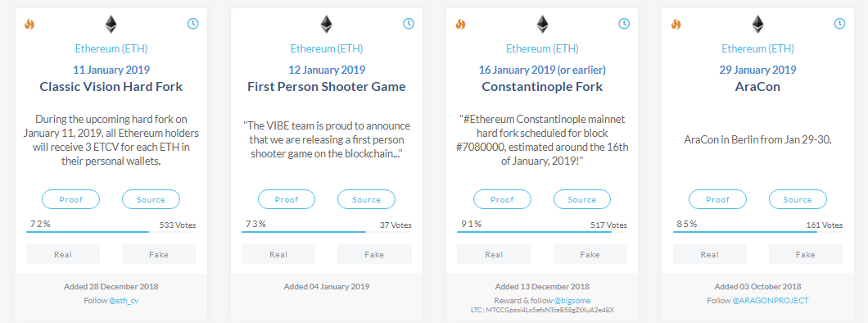The height and width of the screenshot is (323, 868).
Task: Click the flame icon on Constantinople Fork card
Action: coord(460,24)
